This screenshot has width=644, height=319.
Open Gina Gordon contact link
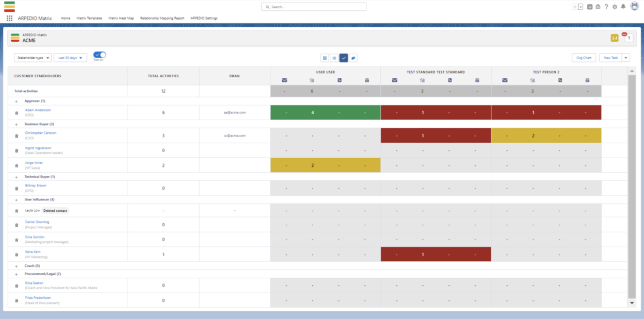[x=35, y=237]
